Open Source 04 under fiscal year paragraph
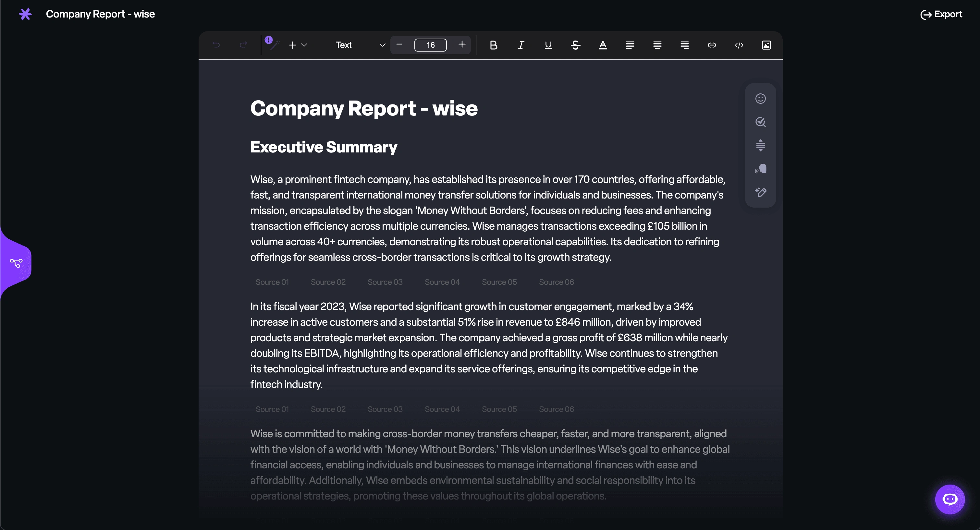 442,409
